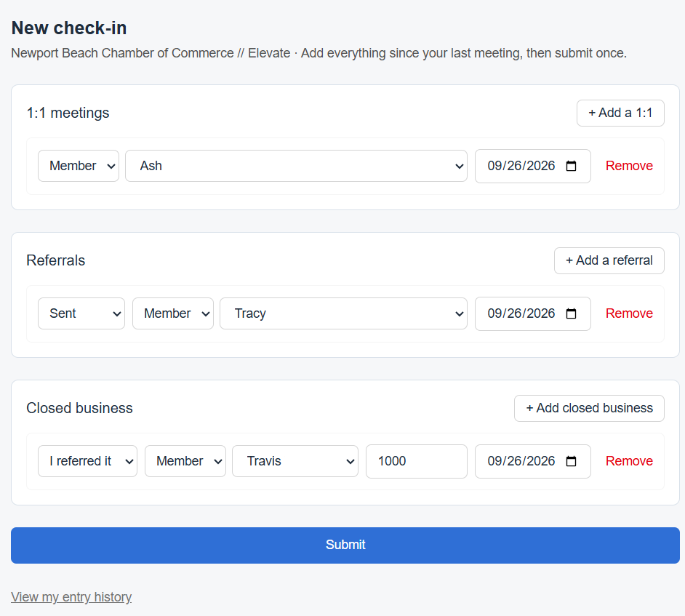Open Member type dropdown in 1:1 meetings

(79, 166)
